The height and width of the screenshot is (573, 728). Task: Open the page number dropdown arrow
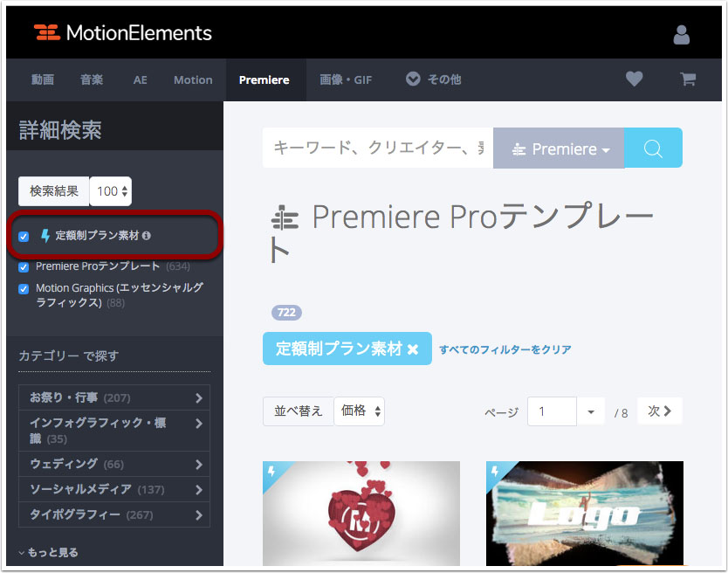click(x=591, y=411)
